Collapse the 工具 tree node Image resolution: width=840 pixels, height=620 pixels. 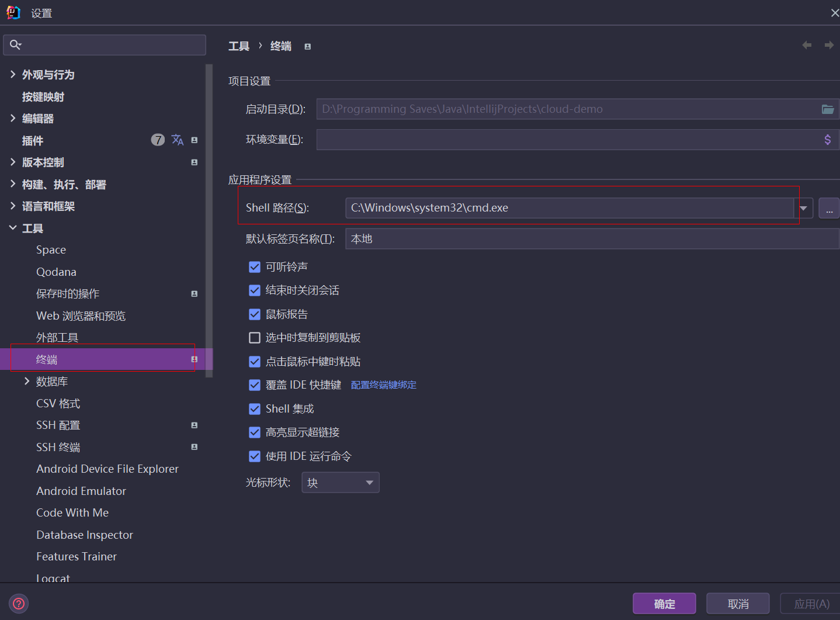pyautogui.click(x=13, y=228)
